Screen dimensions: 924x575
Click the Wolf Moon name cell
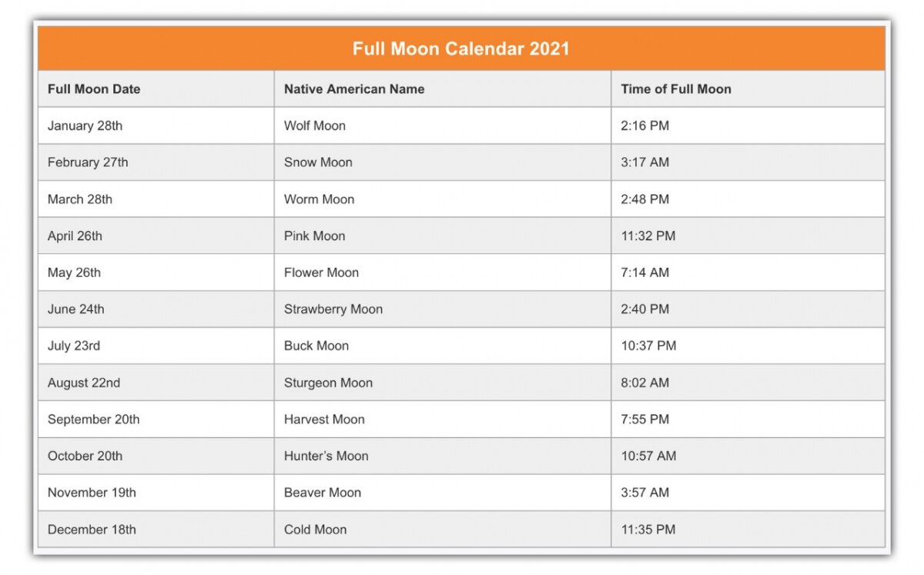(x=315, y=125)
